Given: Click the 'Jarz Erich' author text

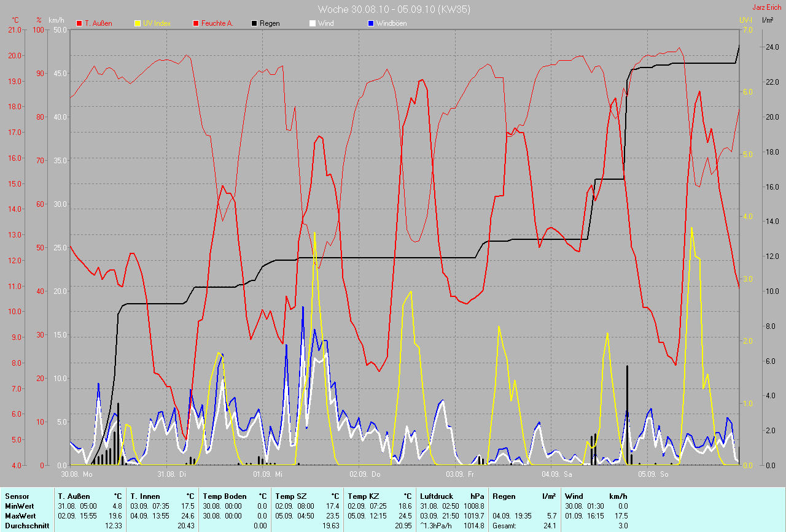Looking at the screenshot, I should [x=767, y=7].
